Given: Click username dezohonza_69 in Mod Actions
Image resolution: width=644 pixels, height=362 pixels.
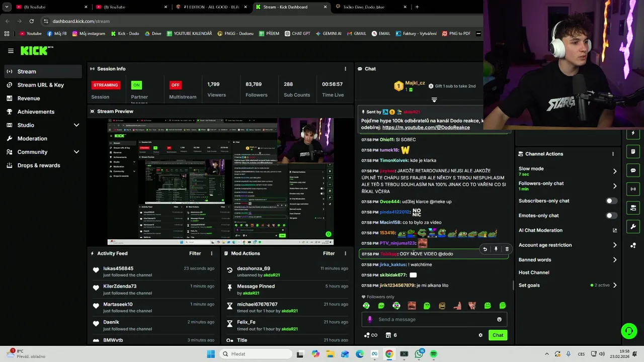Looking at the screenshot, I should coord(254,268).
